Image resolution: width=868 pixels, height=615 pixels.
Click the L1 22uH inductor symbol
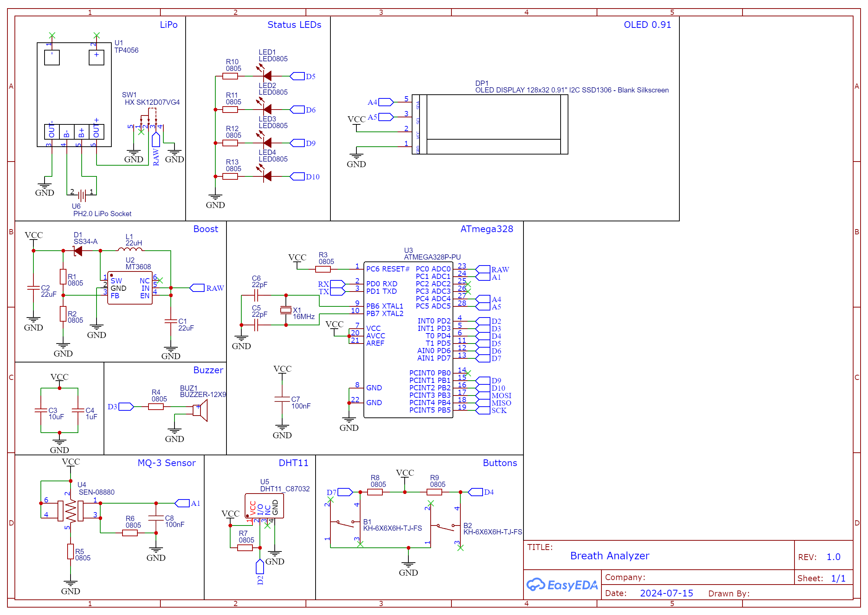[130, 250]
